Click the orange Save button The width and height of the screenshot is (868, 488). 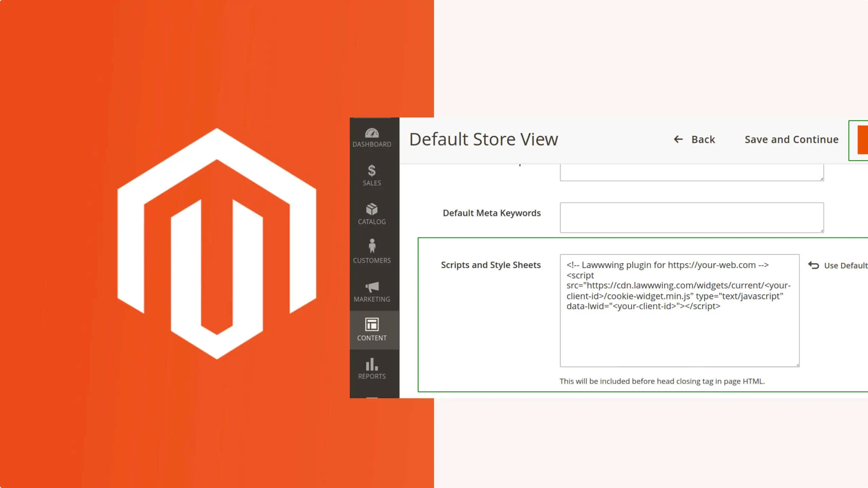coord(863,140)
